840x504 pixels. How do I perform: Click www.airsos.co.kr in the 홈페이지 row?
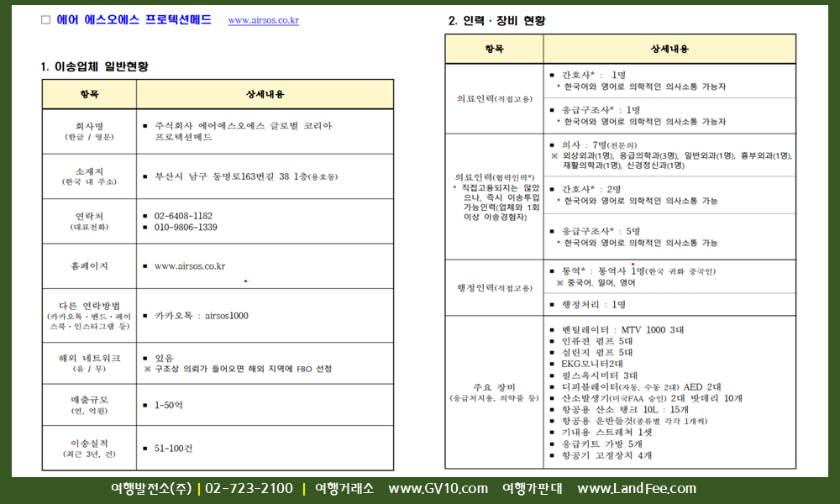(x=190, y=266)
